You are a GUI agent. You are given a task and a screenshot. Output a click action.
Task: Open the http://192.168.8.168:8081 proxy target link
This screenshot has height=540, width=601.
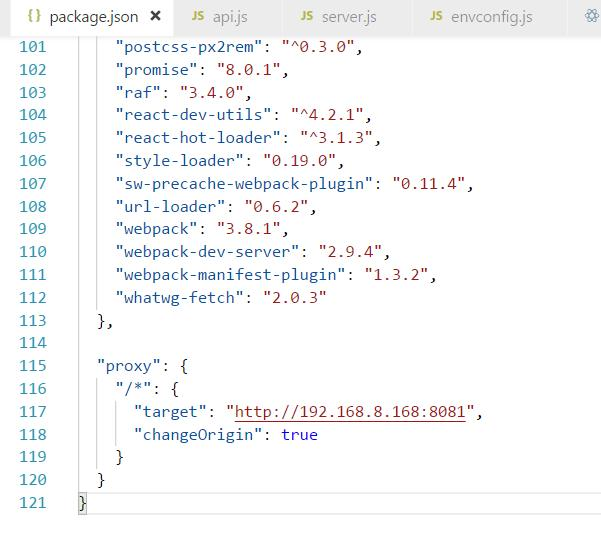tap(350, 412)
